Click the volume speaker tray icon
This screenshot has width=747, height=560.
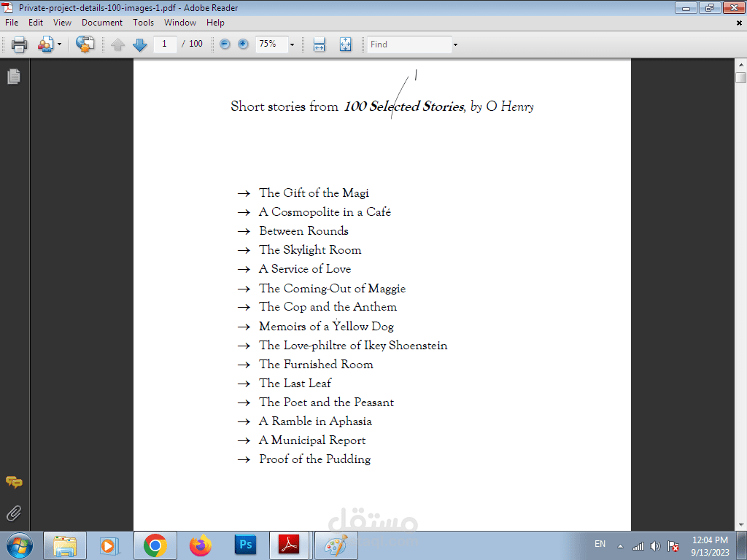[x=656, y=546]
